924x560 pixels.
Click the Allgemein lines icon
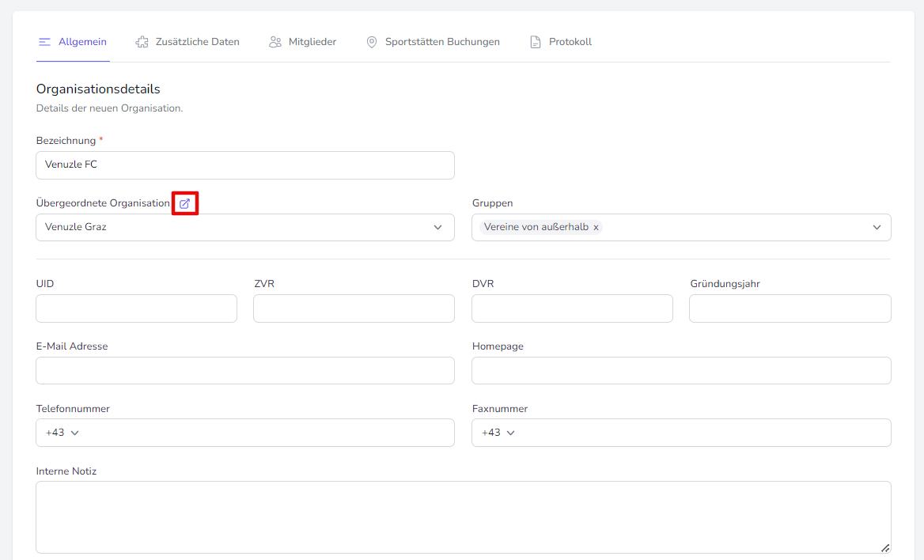pos(45,42)
